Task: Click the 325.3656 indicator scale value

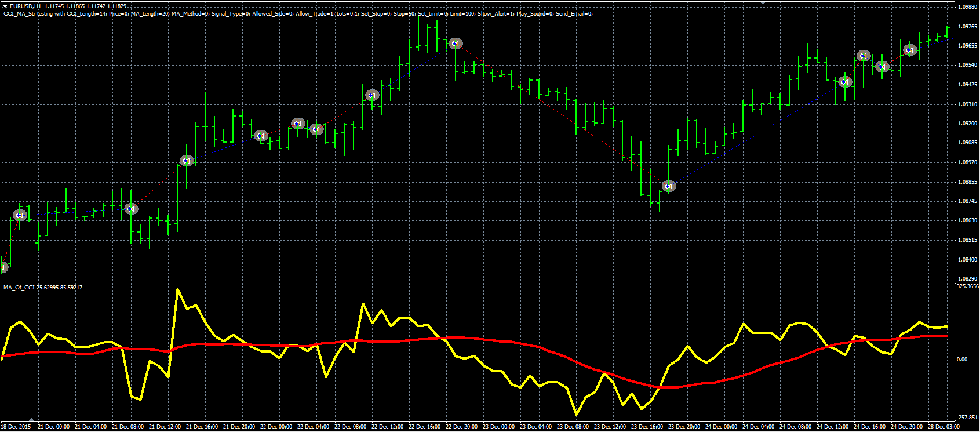Action: pos(968,286)
